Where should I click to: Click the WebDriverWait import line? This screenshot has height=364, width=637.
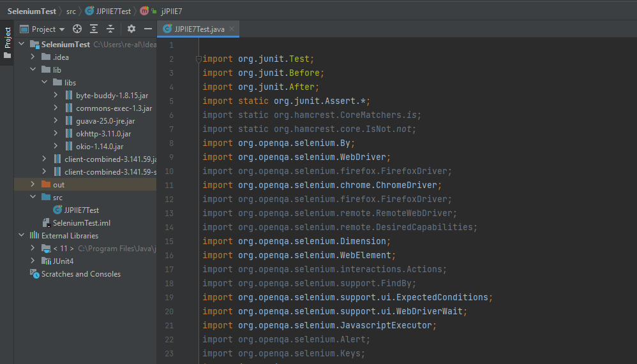(335, 311)
